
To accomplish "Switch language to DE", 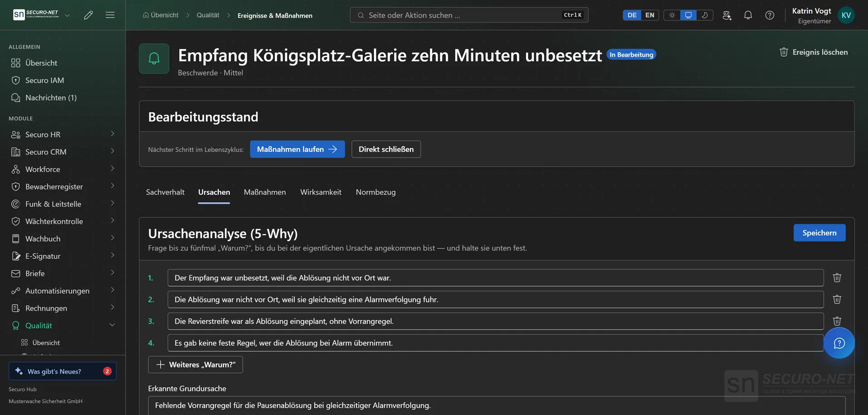I will tap(632, 15).
